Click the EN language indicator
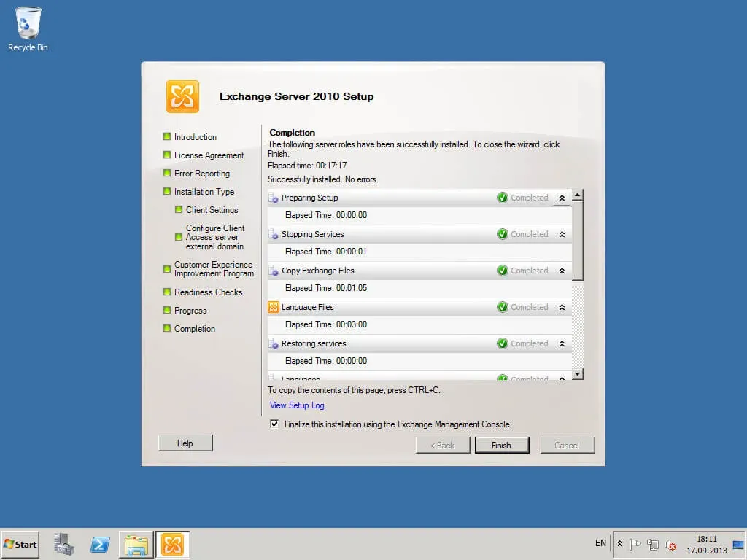Image resolution: width=747 pixels, height=560 pixels. point(600,543)
